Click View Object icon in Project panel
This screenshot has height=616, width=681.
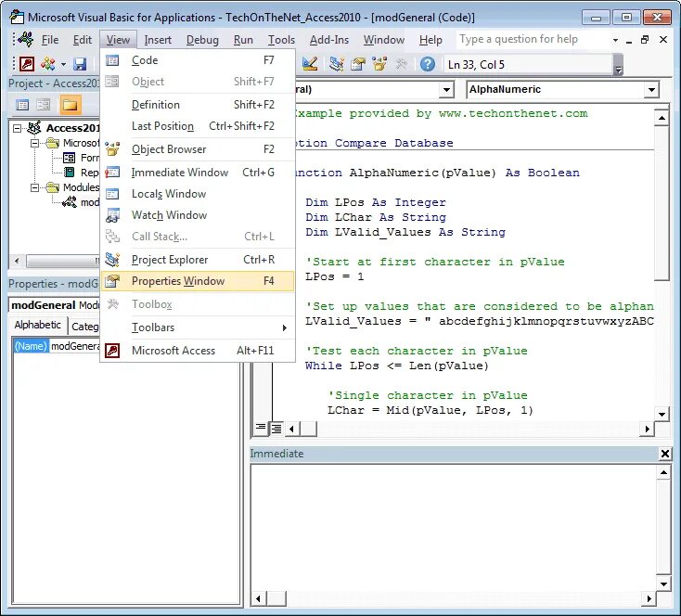[x=44, y=105]
